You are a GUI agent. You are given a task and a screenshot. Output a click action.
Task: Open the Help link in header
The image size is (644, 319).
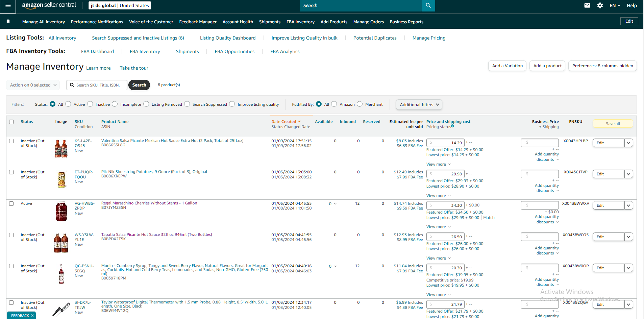(632, 5)
